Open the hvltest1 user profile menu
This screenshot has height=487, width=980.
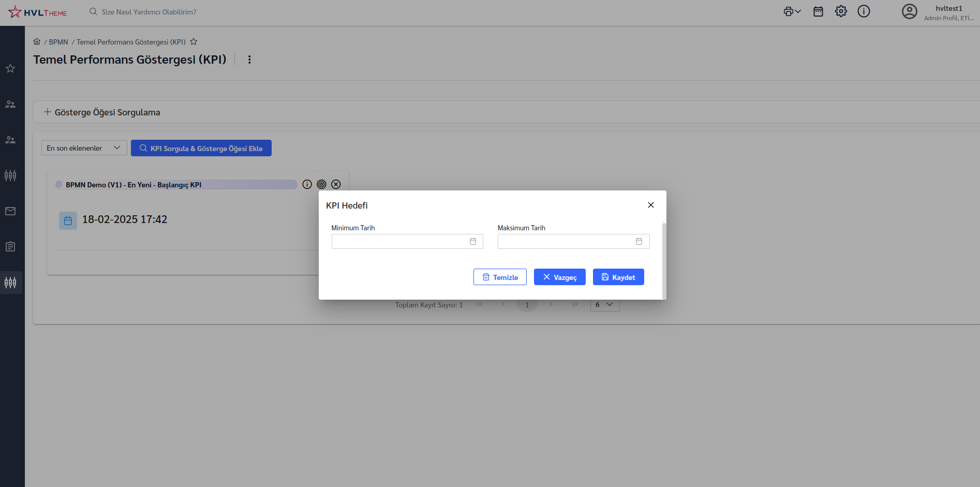pos(938,12)
